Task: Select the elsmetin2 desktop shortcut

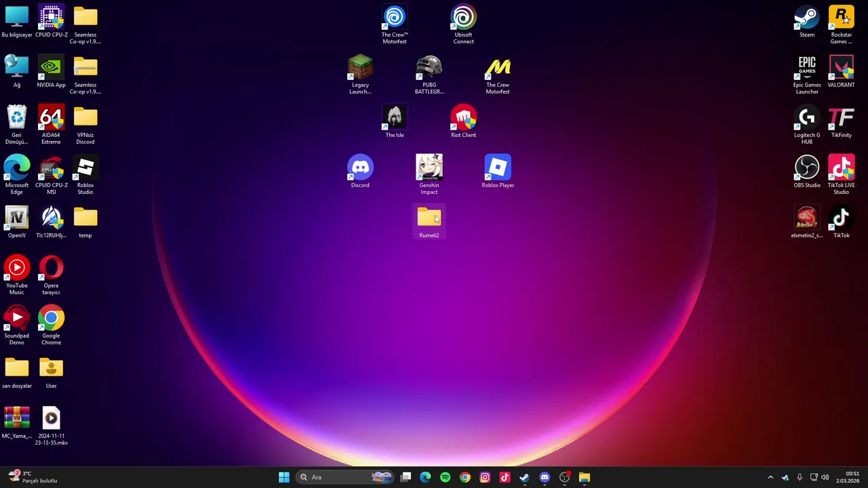Action: [x=807, y=223]
